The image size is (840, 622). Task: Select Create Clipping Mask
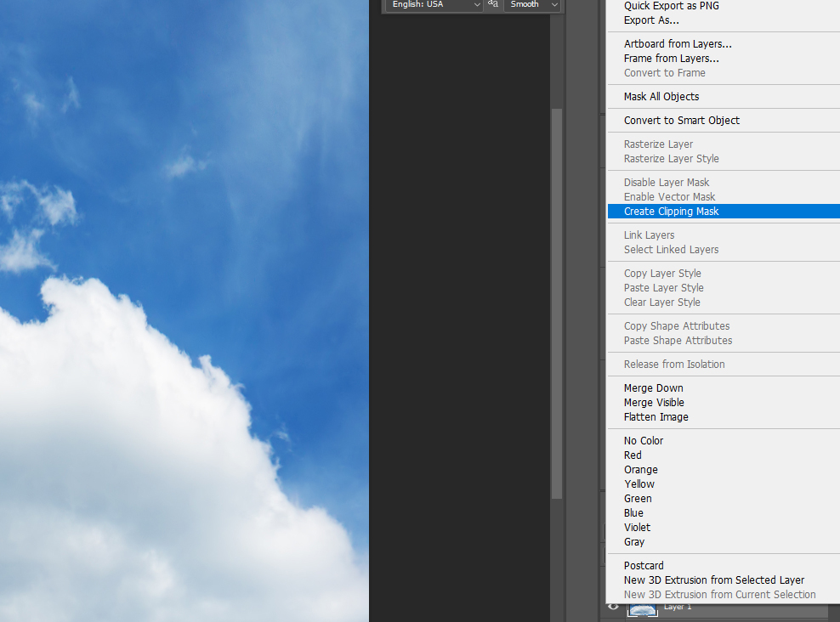coord(724,212)
